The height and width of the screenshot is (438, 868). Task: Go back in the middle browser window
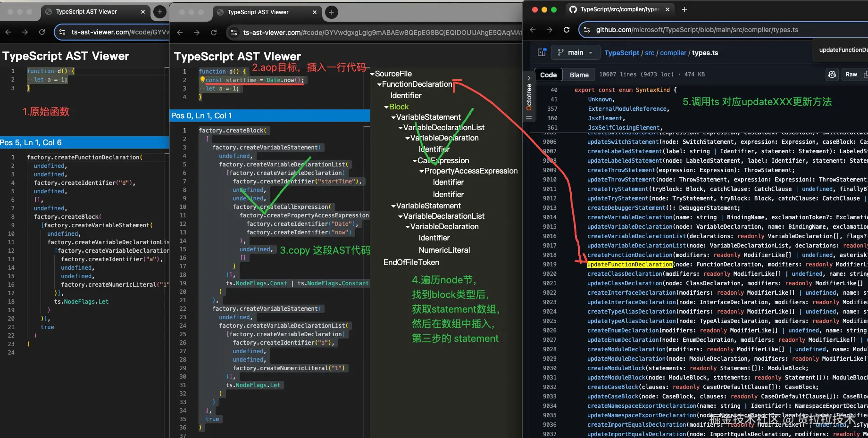[x=180, y=33]
